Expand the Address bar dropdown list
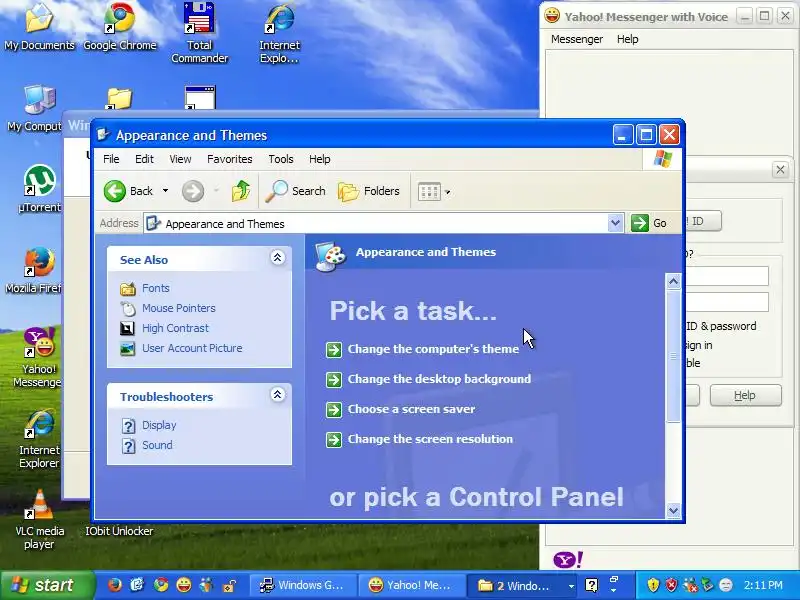800x600 pixels. 615,223
